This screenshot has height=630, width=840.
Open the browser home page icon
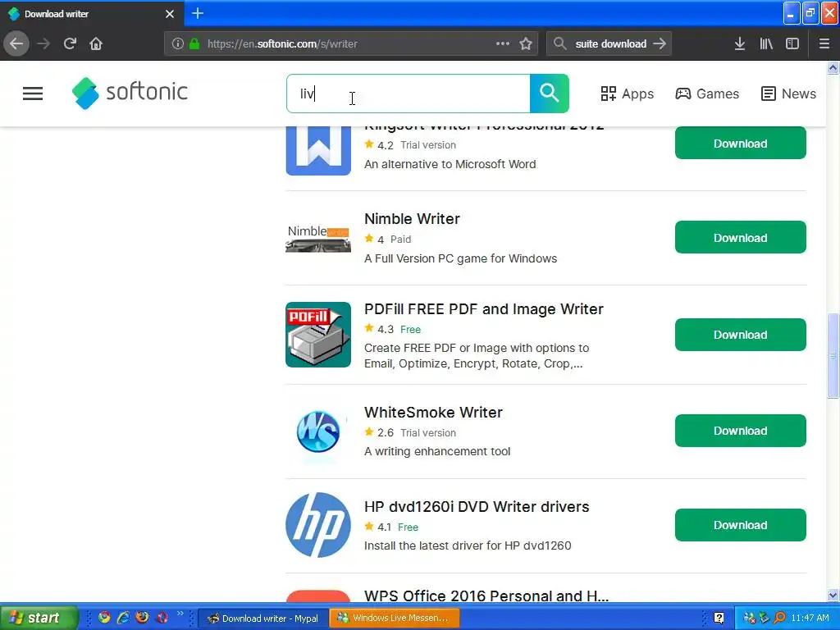point(96,43)
